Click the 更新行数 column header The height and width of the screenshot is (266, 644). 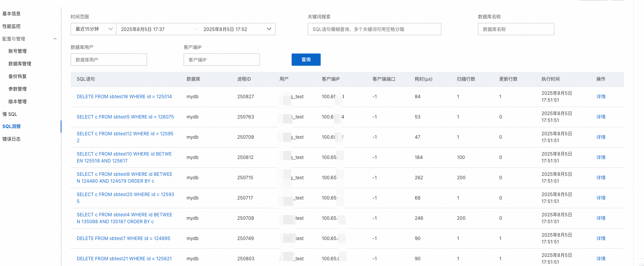pyautogui.click(x=508, y=79)
